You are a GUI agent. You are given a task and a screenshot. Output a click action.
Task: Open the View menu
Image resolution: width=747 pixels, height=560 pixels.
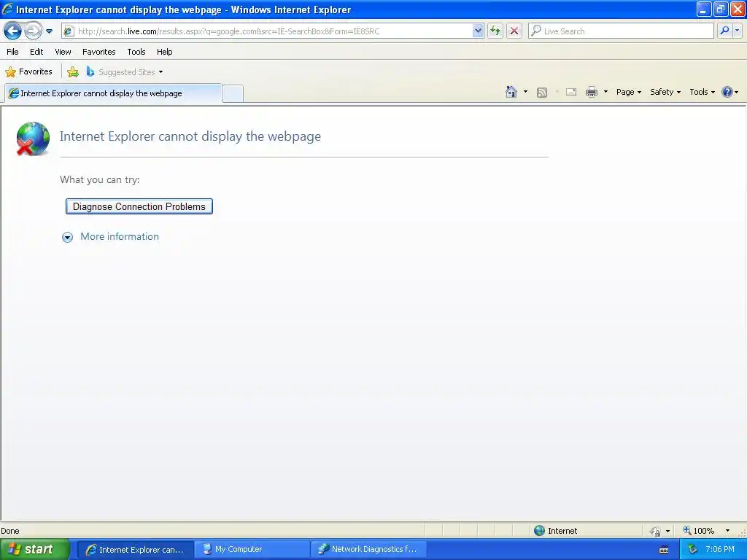(x=63, y=52)
